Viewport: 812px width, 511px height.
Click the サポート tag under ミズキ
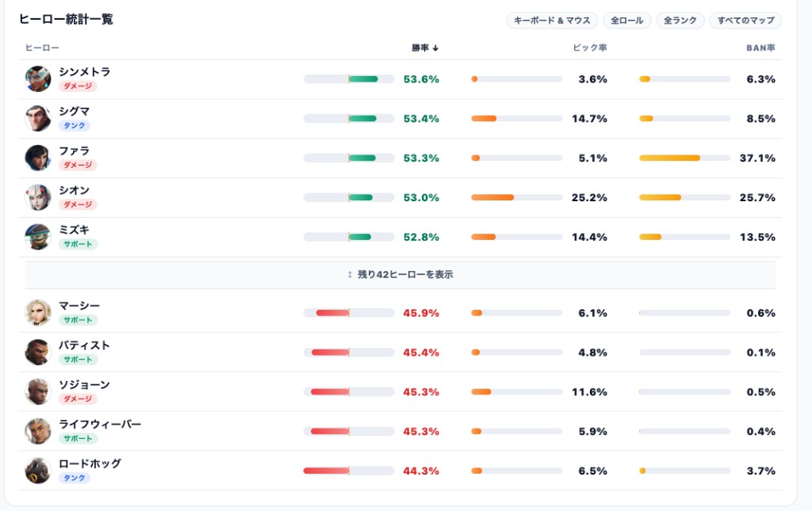78,244
